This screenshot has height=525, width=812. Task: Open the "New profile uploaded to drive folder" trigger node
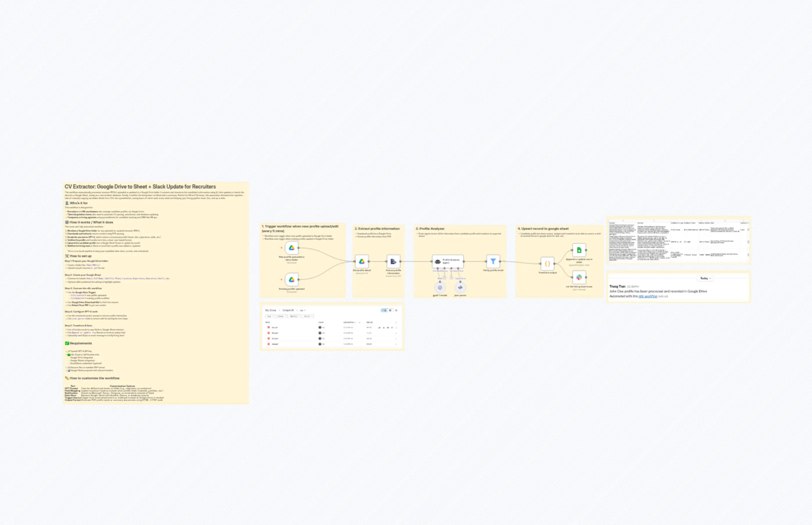click(291, 248)
